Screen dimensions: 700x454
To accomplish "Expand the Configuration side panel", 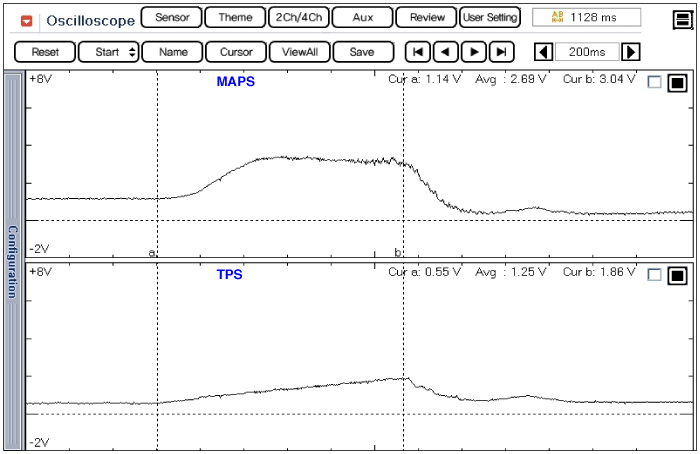I will [x=12, y=262].
